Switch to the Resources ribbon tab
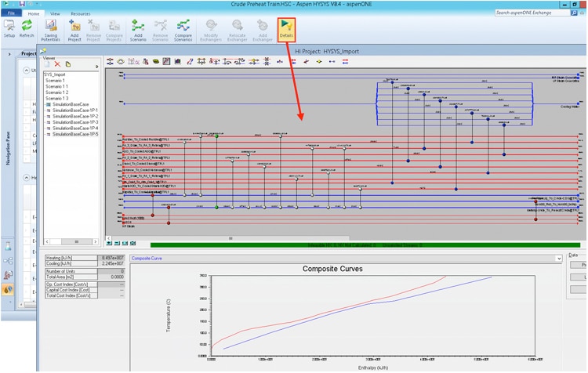This screenshot has height=373, width=588. click(x=81, y=13)
